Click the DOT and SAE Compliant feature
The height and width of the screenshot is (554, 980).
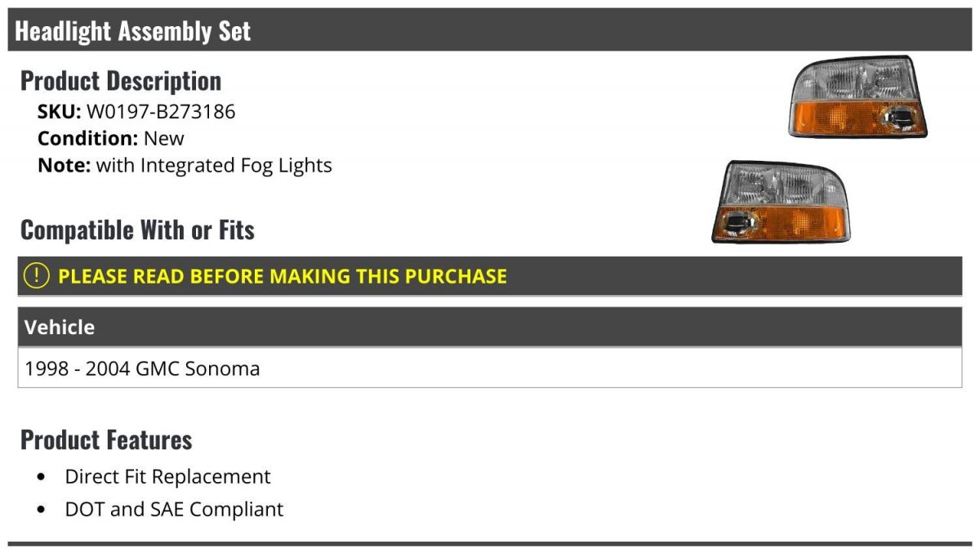coord(174,509)
